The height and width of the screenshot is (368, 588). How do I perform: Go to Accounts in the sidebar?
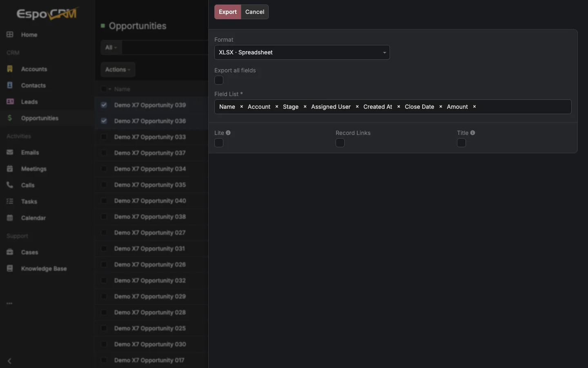34,69
